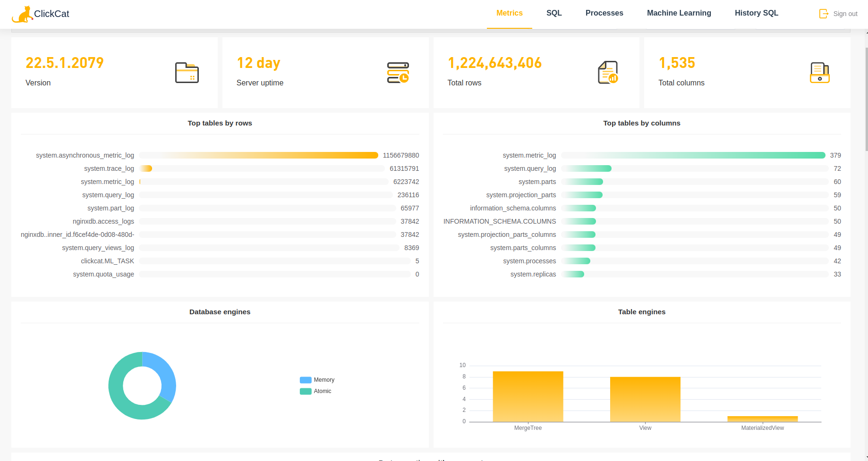Viewport: 868px width, 461px height.
Task: Click the 1,224,643,406 total rows value
Action: pyautogui.click(x=494, y=63)
